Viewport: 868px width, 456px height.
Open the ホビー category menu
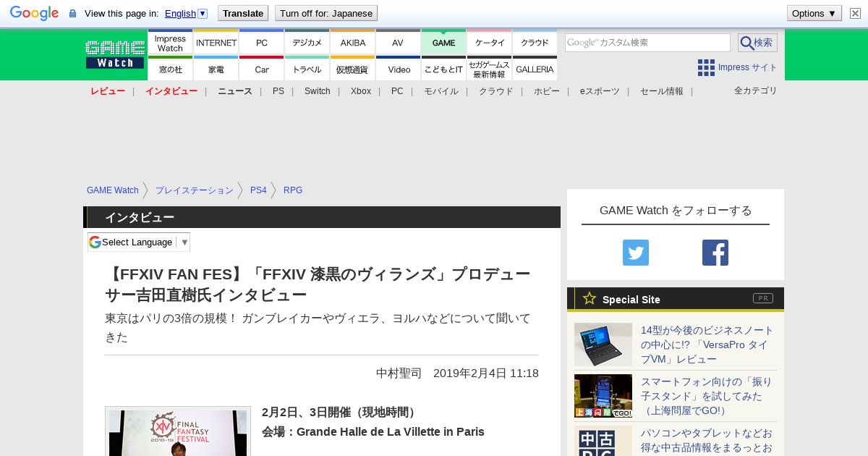[547, 91]
